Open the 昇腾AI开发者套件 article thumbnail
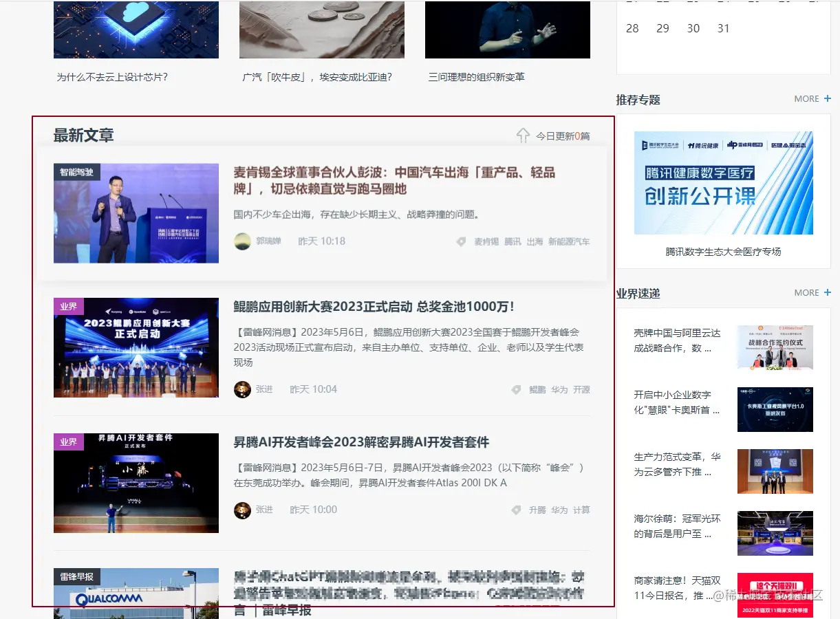 (136, 484)
